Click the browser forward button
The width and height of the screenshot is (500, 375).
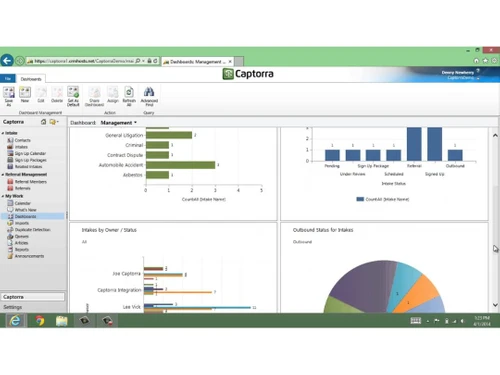pyautogui.click(x=20, y=61)
